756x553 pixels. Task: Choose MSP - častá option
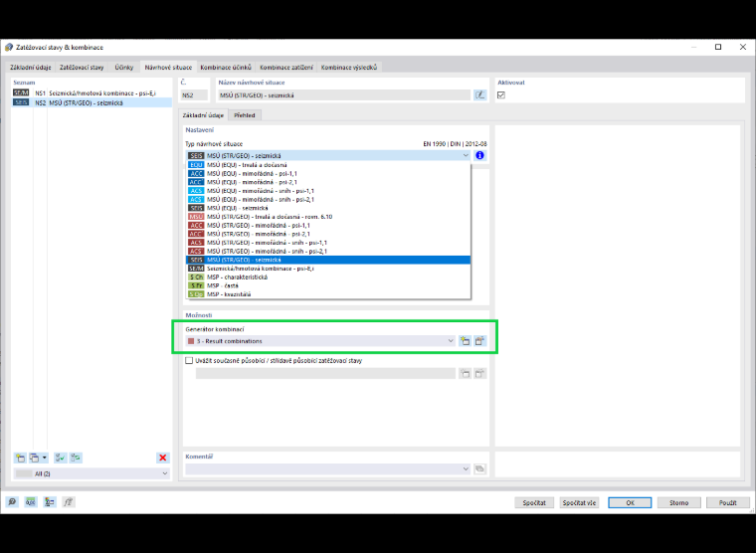tap(328, 285)
